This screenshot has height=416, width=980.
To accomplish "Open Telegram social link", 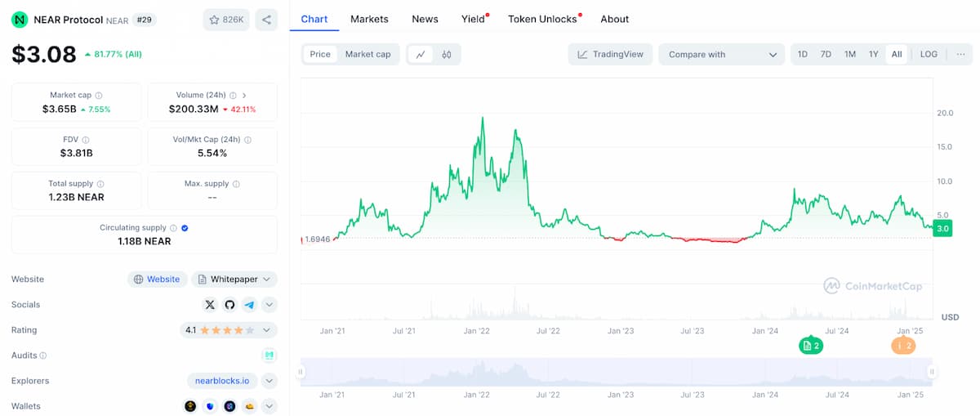I will tap(249, 305).
